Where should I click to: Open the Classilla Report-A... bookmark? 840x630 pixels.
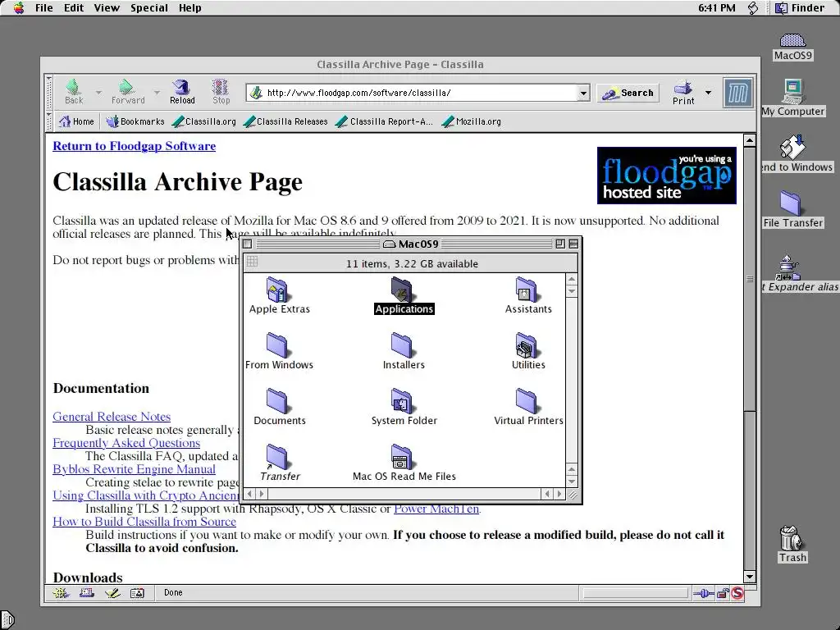point(384,121)
